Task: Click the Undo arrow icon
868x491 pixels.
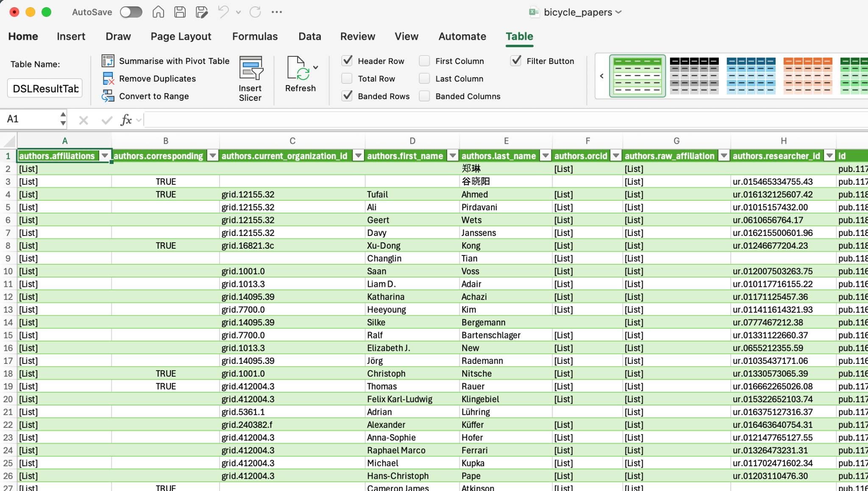Action: 223,12
